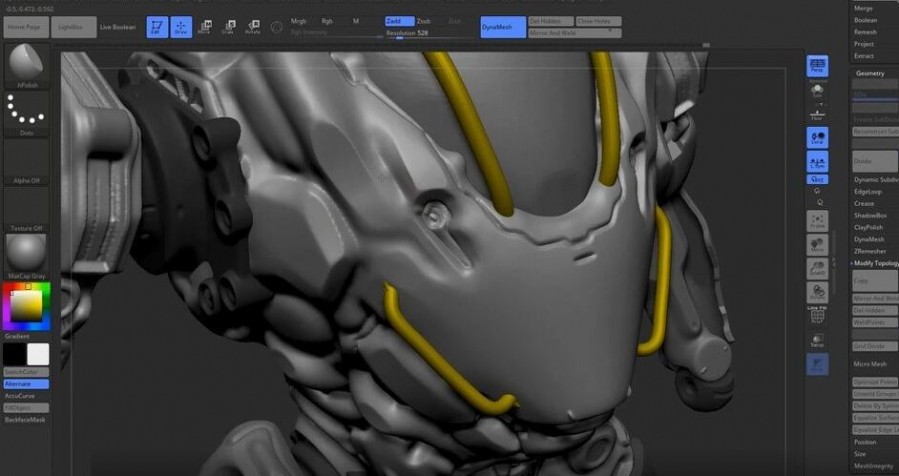
Task: Click the SwitchColor button
Action: pos(26,372)
